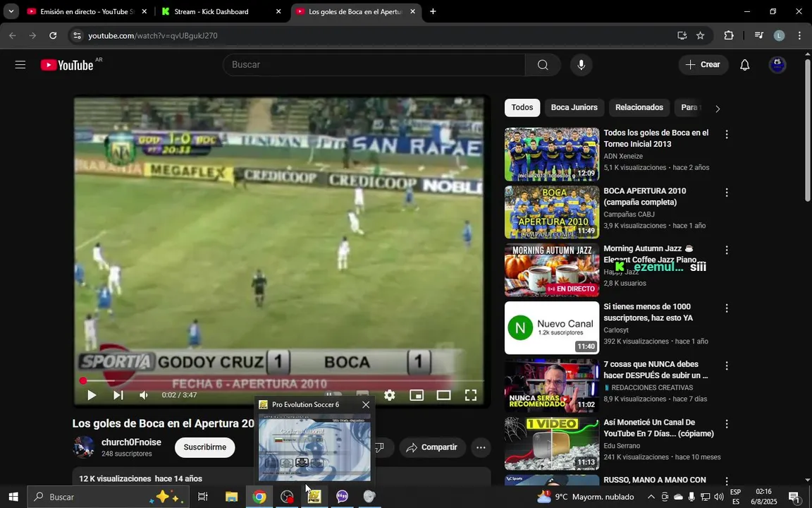
Task: Open the YouTube hamburger guide menu
Action: pyautogui.click(x=20, y=65)
